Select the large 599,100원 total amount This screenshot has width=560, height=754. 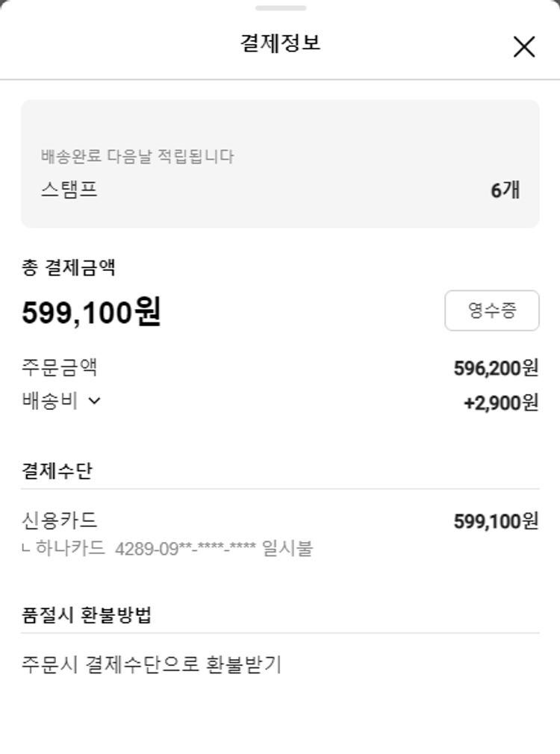click(x=91, y=312)
